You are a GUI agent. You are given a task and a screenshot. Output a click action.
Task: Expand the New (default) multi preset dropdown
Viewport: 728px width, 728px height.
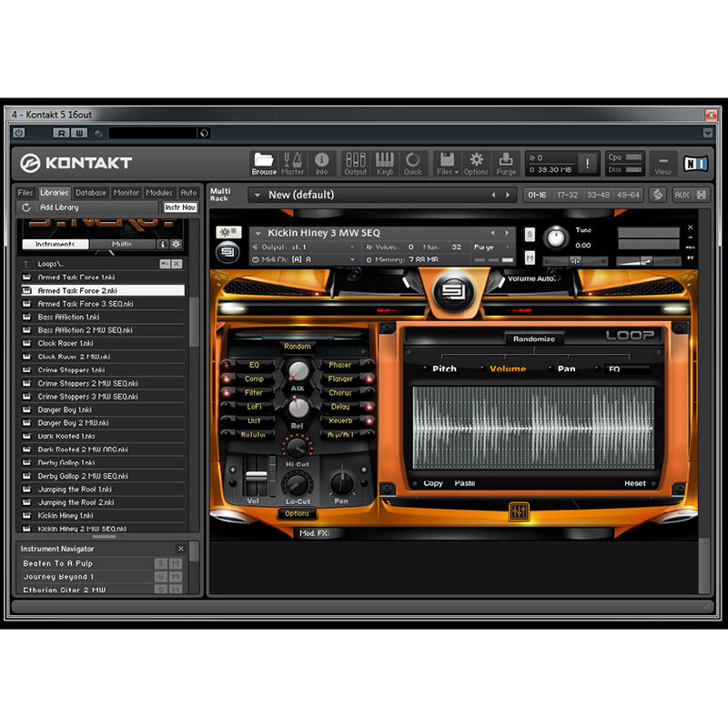point(257,195)
